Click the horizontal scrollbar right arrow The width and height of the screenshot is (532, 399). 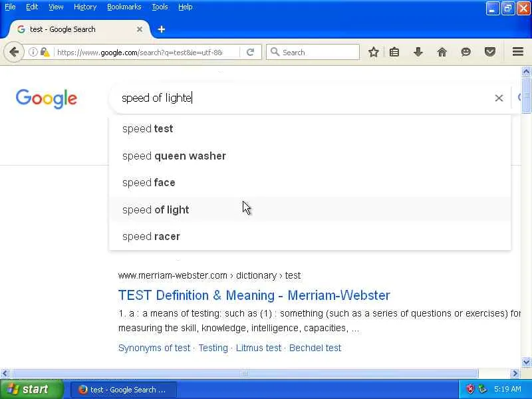tap(515, 374)
